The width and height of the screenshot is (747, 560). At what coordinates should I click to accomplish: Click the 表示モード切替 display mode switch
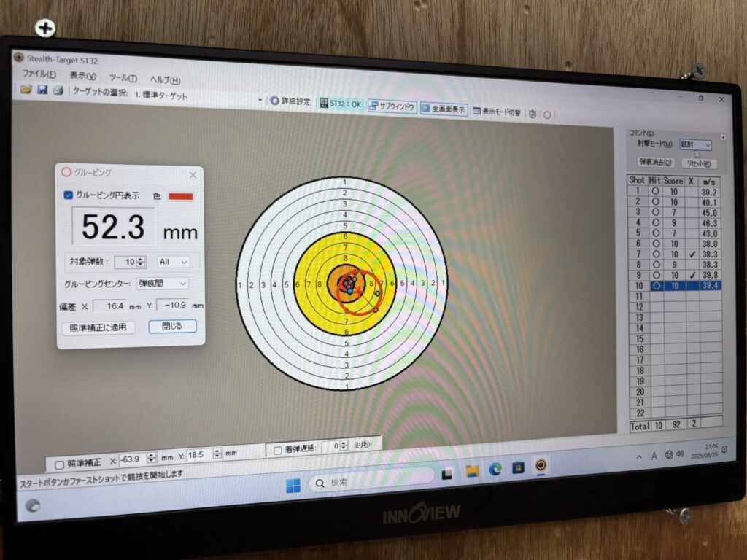click(497, 112)
